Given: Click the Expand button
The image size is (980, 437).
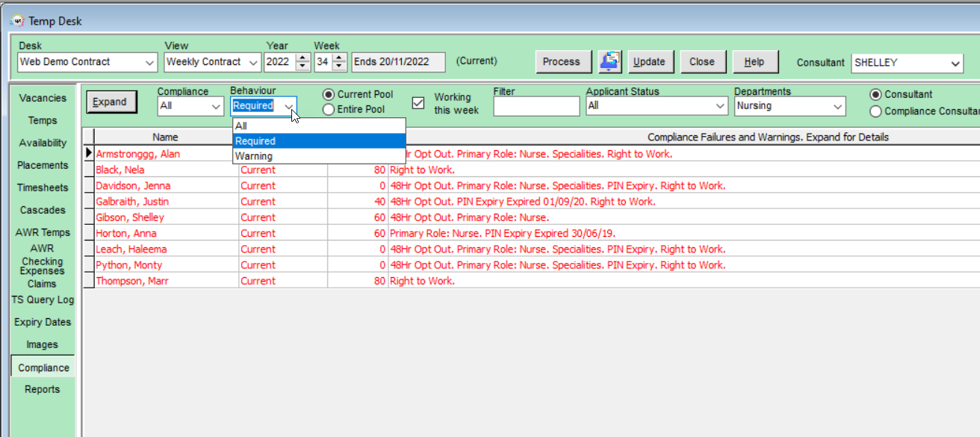Looking at the screenshot, I should [x=111, y=102].
